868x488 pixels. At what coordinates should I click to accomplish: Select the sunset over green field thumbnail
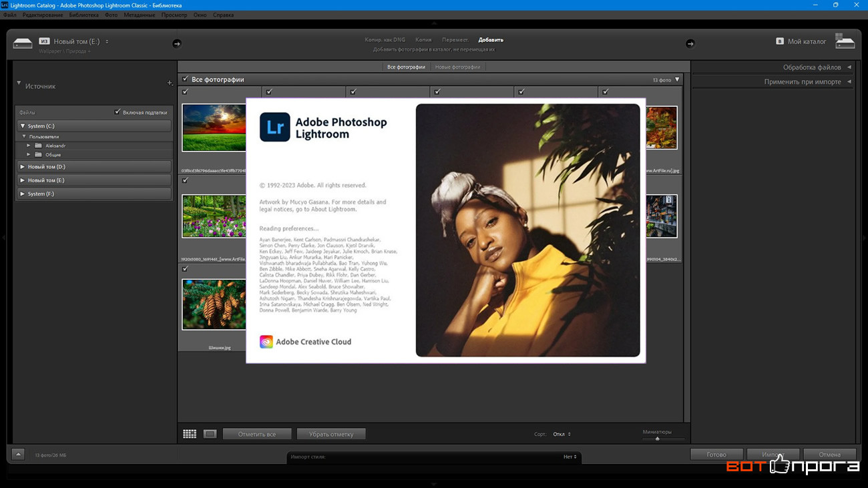pyautogui.click(x=214, y=127)
